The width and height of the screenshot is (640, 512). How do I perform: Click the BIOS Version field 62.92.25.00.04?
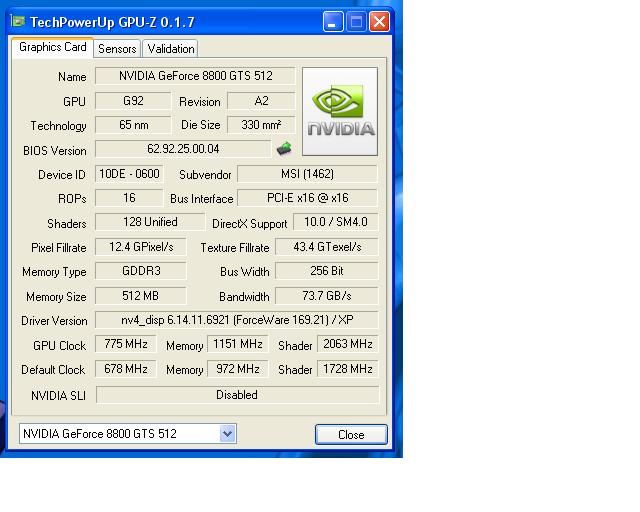pos(183,149)
